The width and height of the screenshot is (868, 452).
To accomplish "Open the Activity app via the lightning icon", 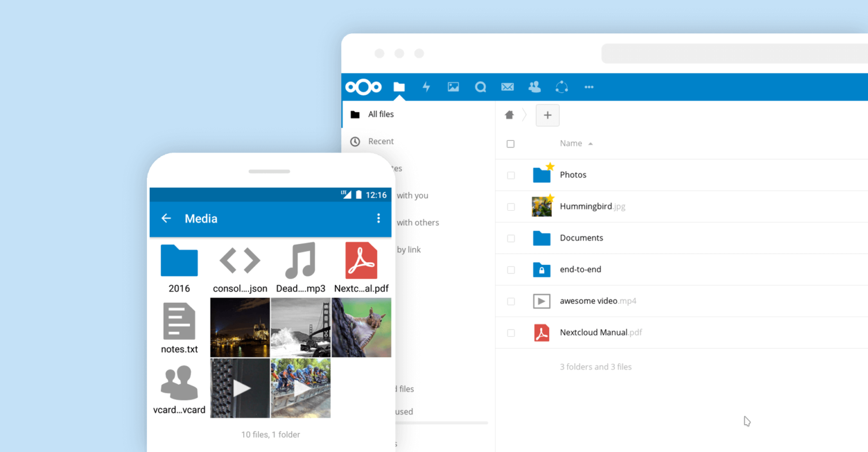I will 426,87.
